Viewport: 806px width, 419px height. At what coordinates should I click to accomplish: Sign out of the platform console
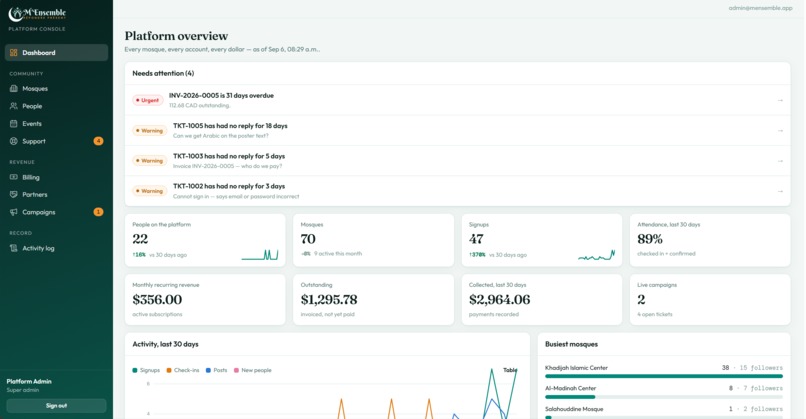(x=57, y=406)
